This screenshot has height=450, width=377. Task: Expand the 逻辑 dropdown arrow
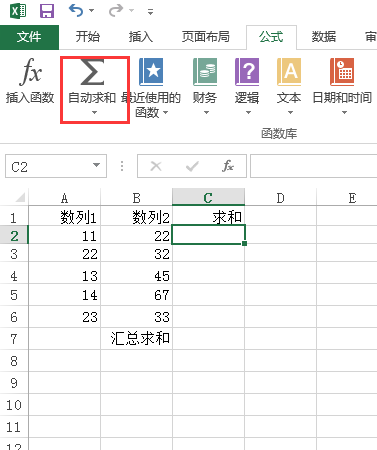tap(248, 112)
